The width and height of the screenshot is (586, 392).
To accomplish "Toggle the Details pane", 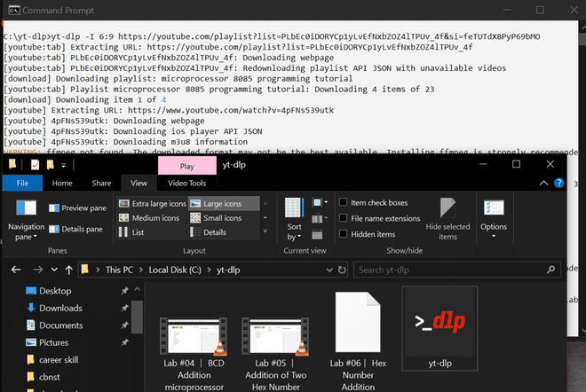I will (x=75, y=229).
